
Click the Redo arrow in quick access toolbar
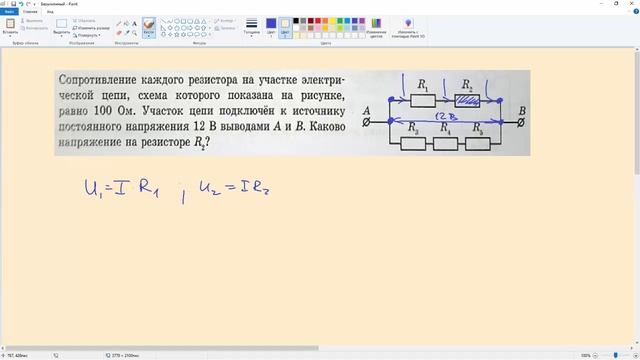tap(28, 4)
